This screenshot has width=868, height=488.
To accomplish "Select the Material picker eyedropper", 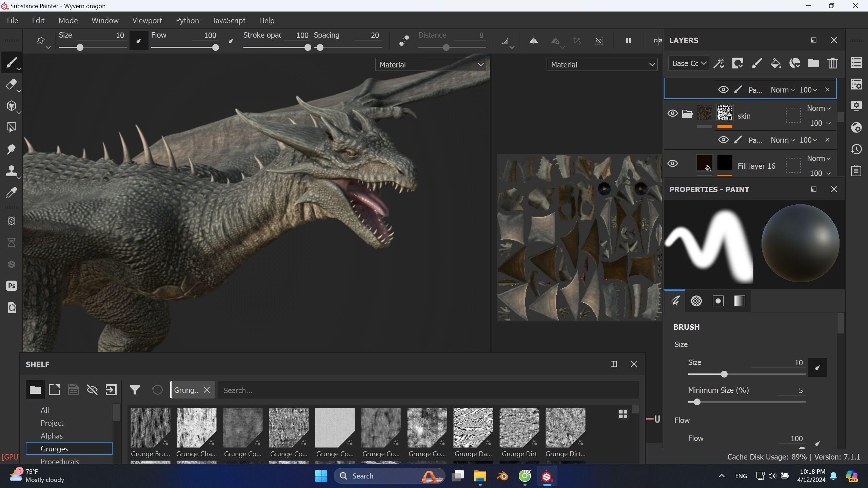I will [11, 192].
